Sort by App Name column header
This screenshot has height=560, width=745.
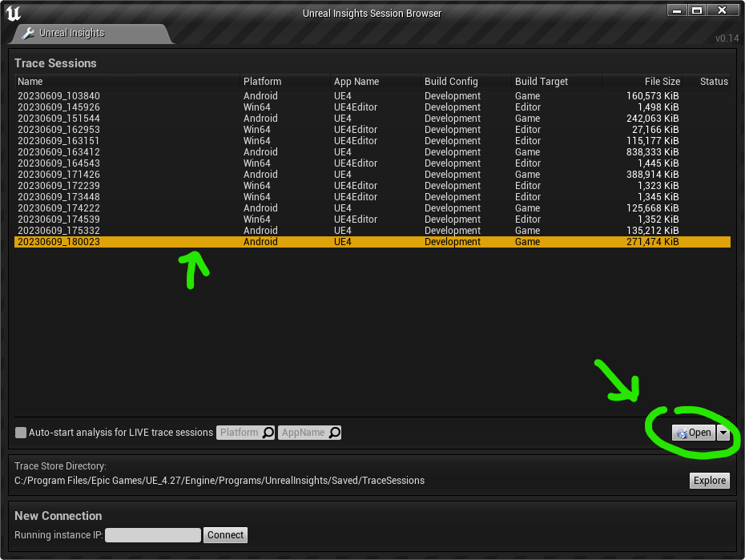click(x=376, y=81)
